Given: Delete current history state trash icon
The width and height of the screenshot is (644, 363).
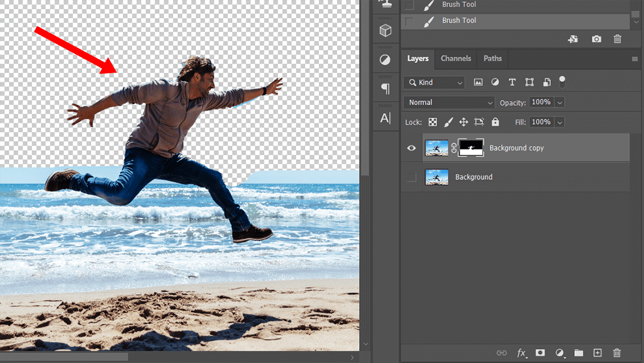Looking at the screenshot, I should coord(618,39).
